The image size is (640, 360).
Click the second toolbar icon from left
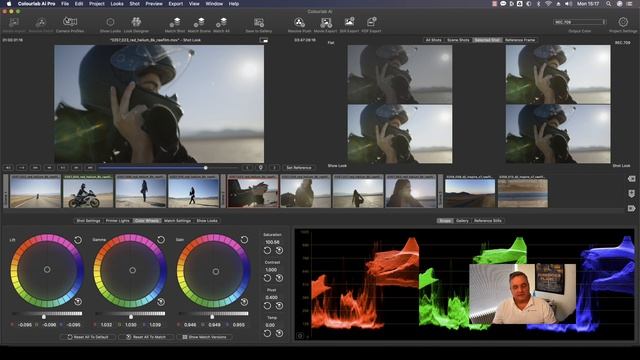pos(41,22)
